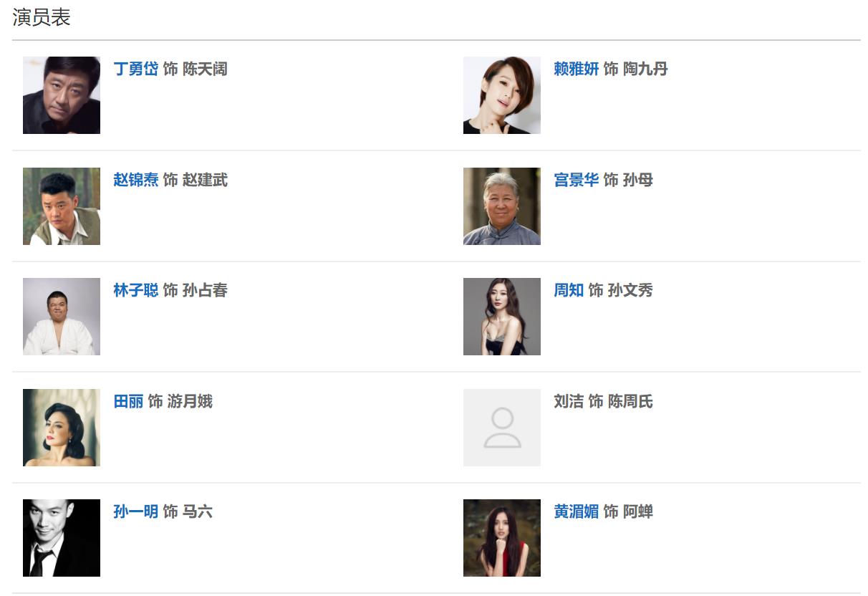Open the 孙一明 name link
The image size is (868, 596).
135,511
